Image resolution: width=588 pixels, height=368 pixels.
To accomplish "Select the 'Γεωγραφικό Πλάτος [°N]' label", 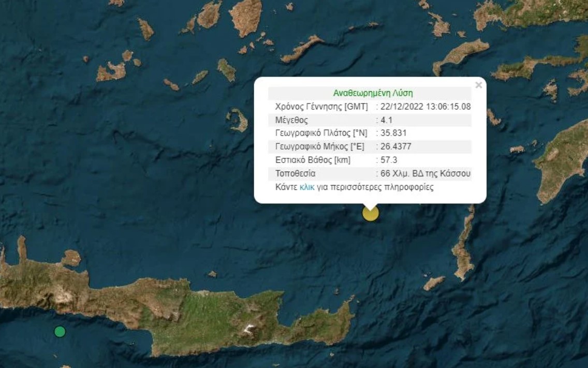I will click(321, 133).
